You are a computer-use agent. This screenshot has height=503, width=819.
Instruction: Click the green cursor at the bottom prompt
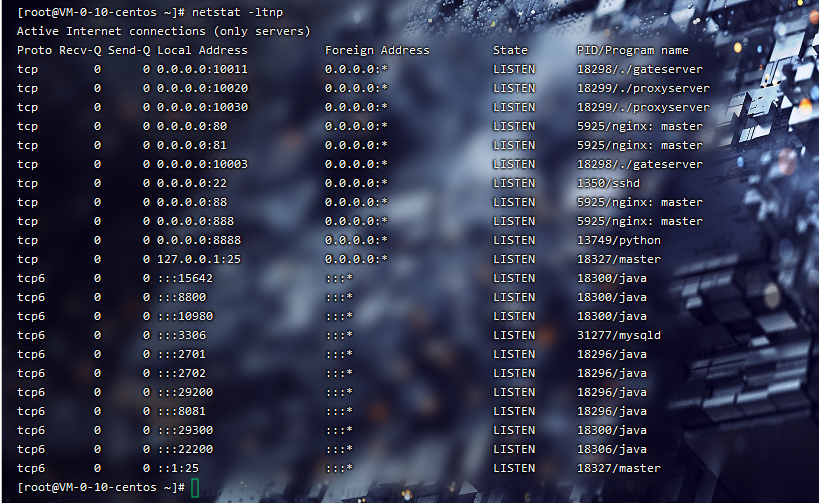tap(195, 487)
